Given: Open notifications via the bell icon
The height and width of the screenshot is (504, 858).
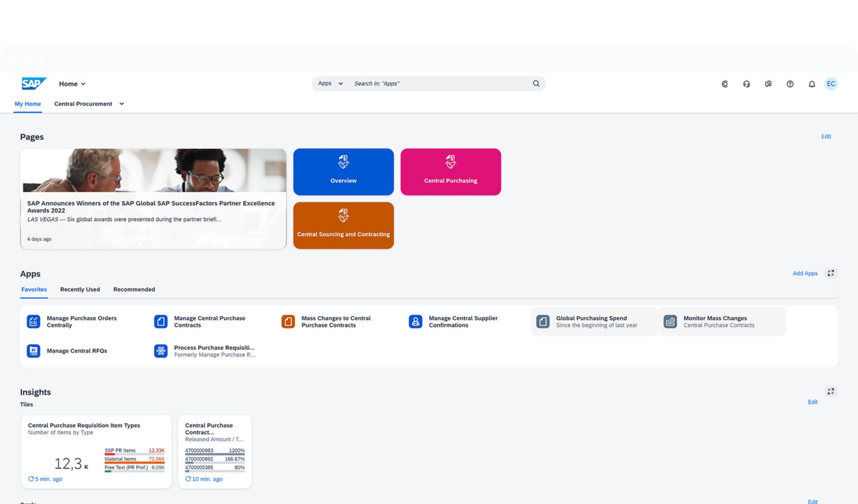Looking at the screenshot, I should 811,84.
